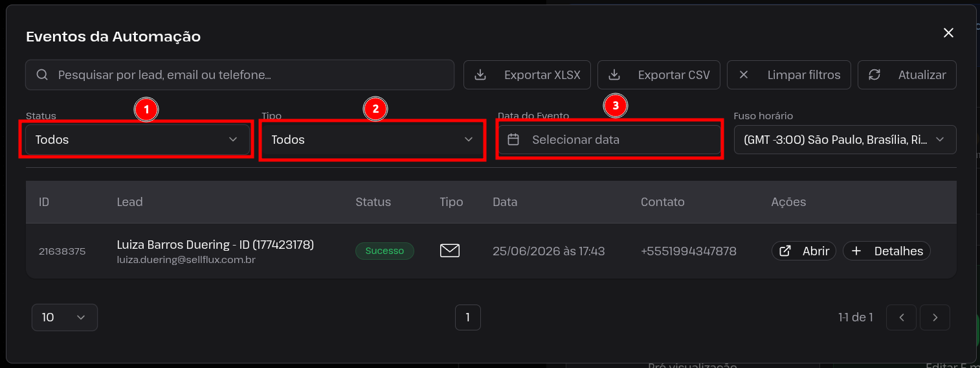Viewport: 980px width, 368px height.
Task: Click the refresh icon beside Atualizar
Action: coord(874,75)
